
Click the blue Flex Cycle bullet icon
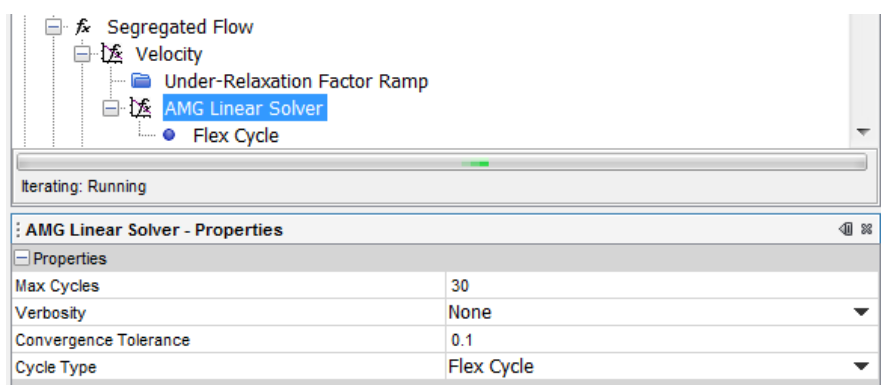[169, 135]
